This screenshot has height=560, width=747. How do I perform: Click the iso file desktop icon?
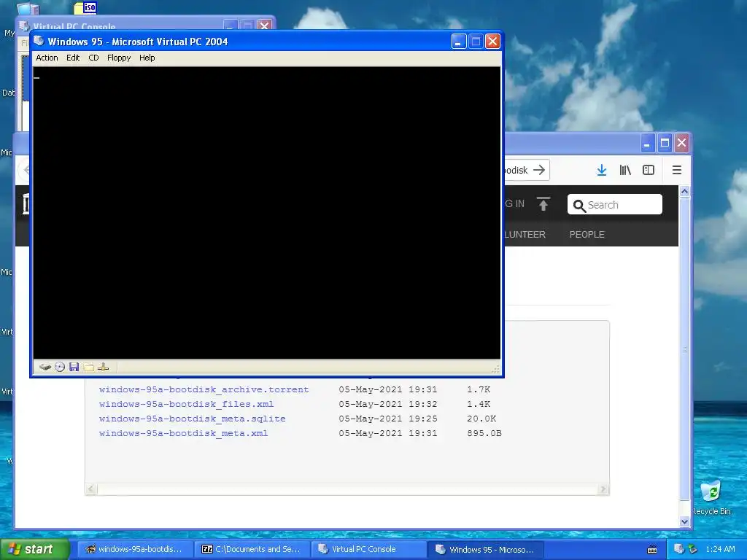86,7
